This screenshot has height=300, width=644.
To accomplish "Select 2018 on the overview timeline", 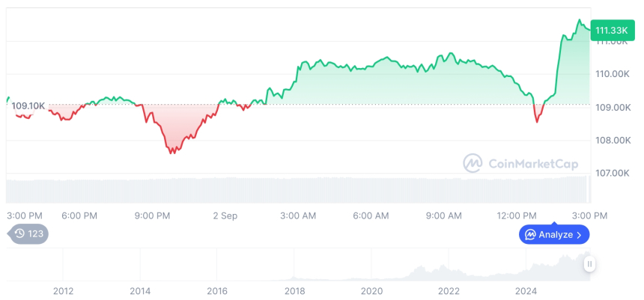I will click(x=294, y=290).
